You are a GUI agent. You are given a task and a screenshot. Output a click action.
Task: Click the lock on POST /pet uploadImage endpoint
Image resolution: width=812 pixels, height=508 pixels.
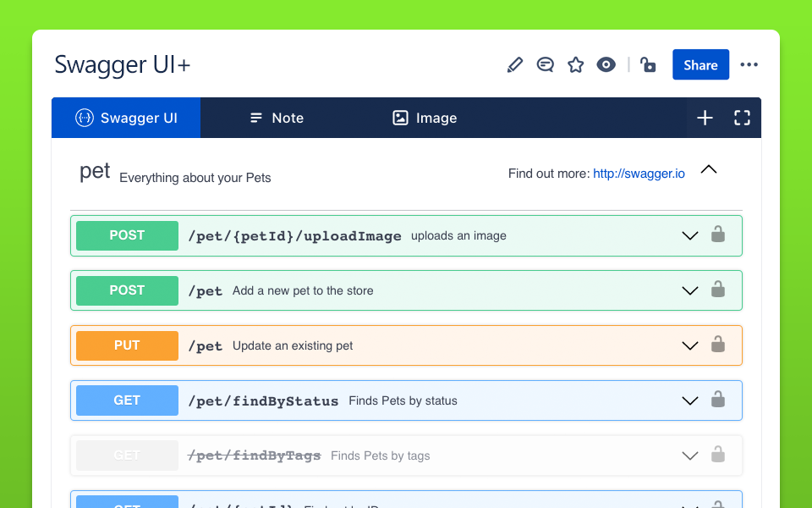point(717,235)
